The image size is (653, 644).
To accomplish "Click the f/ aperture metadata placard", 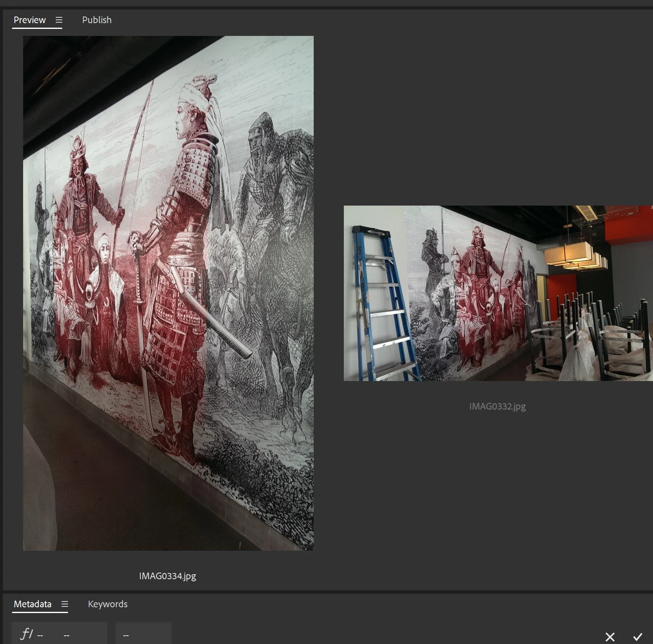I will 59,633.
